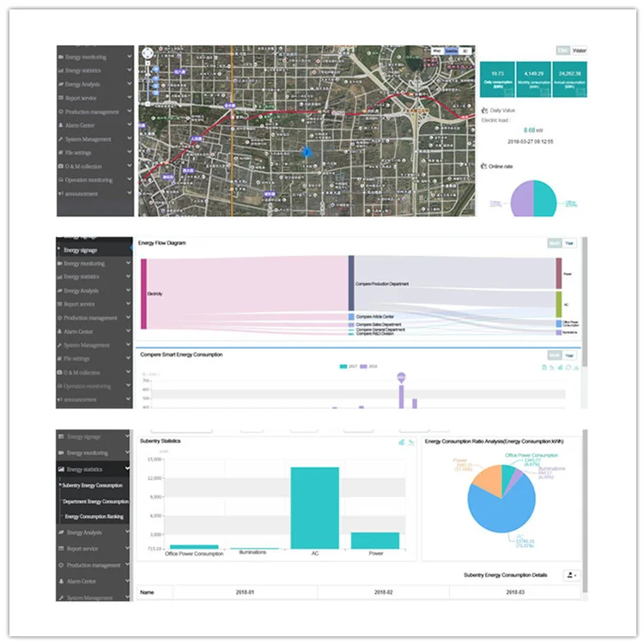Image resolution: width=644 pixels, height=644 pixels.
Task: Toggle Year view for Energy Flow Diagram
Action: pyautogui.click(x=568, y=243)
